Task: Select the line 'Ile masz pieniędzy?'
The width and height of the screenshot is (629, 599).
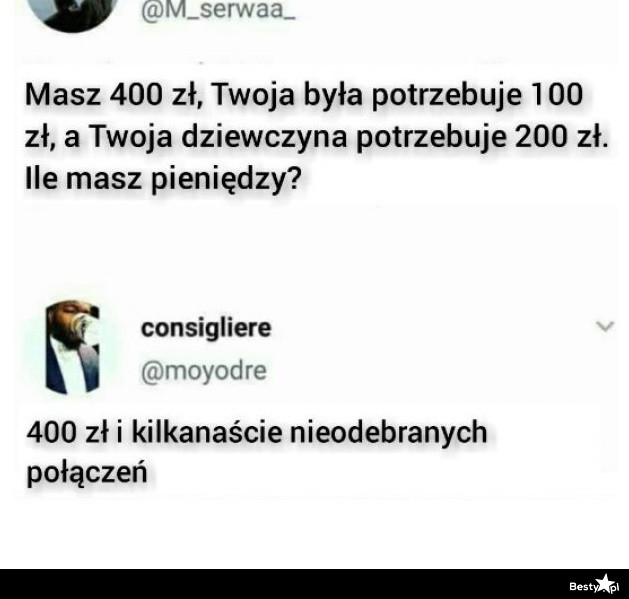Action: [x=163, y=179]
